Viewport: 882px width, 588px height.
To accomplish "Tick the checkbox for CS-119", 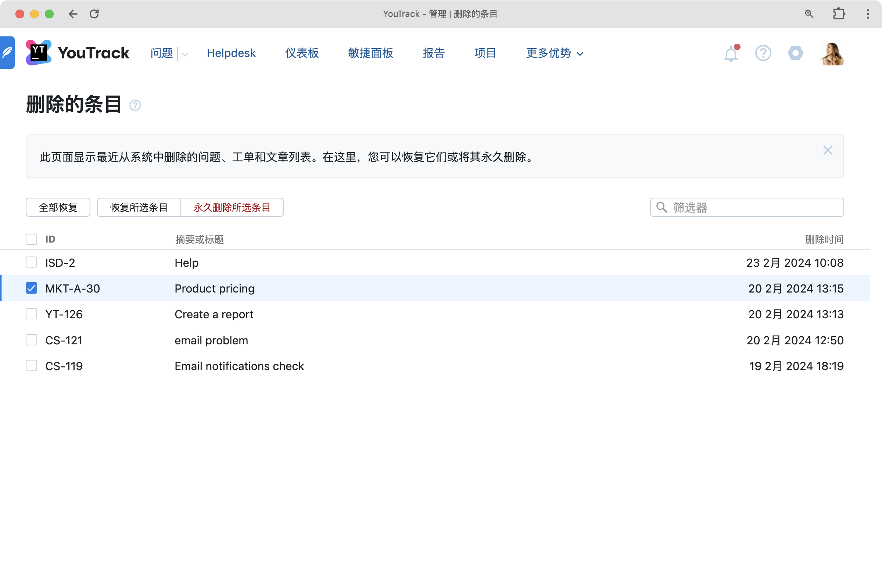I will [32, 366].
